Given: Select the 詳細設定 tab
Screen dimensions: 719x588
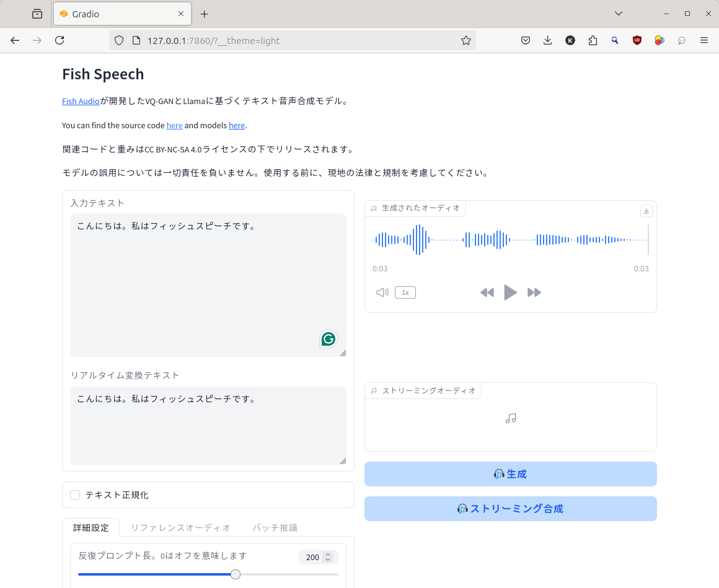Looking at the screenshot, I should pos(90,527).
